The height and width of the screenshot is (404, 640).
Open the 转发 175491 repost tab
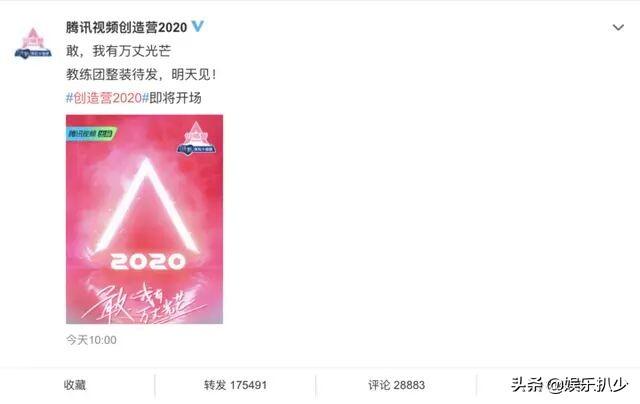click(236, 385)
